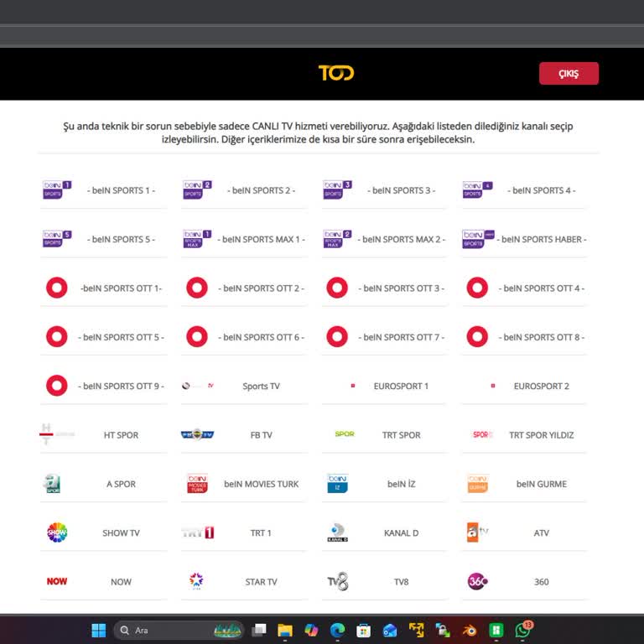Select the "EUROSPORT 2" channel text

541,386
